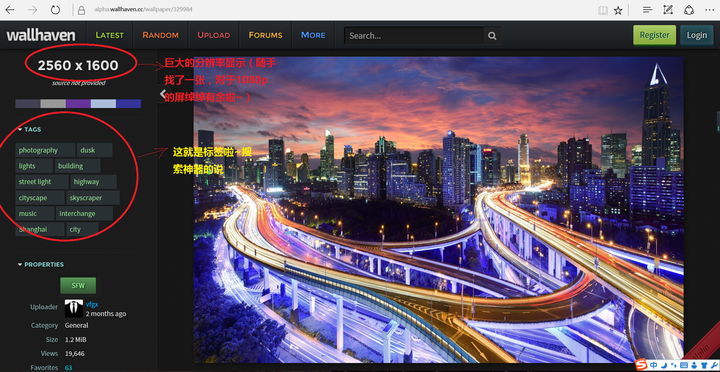Make a web note pen icon
Screen dimensions: 720x372
click(x=668, y=10)
